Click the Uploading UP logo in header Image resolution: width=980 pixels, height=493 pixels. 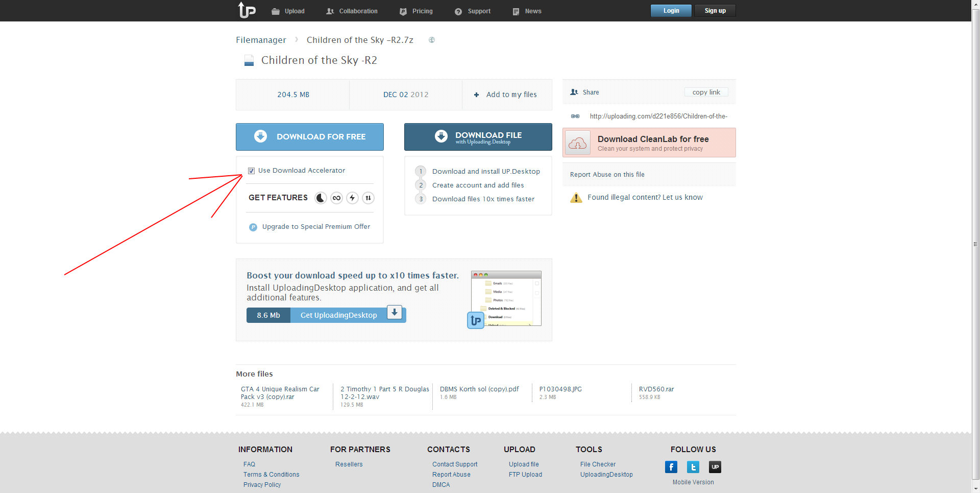click(x=247, y=10)
